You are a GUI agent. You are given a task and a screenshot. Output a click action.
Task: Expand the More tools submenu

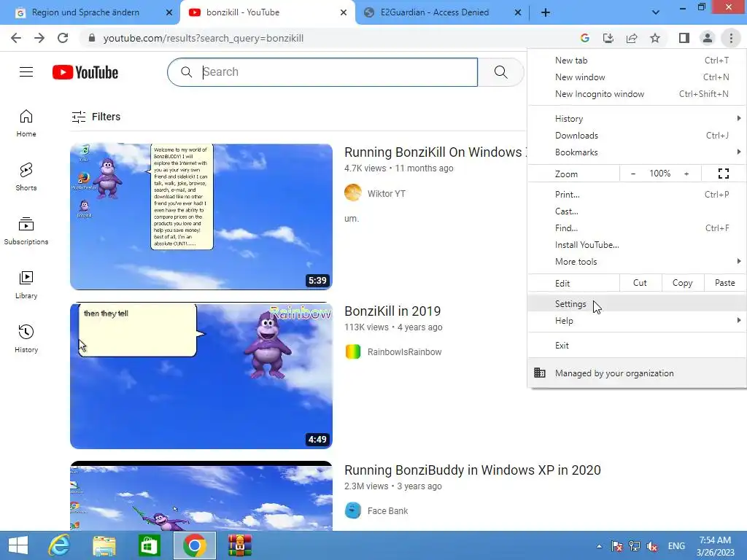(x=637, y=262)
